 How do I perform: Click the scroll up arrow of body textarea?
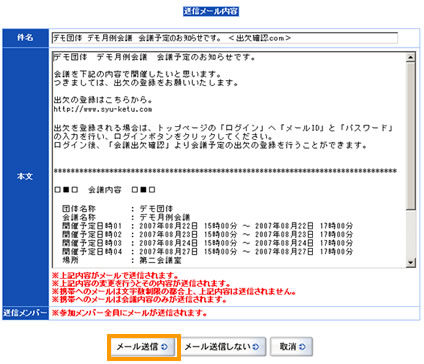coord(411,57)
